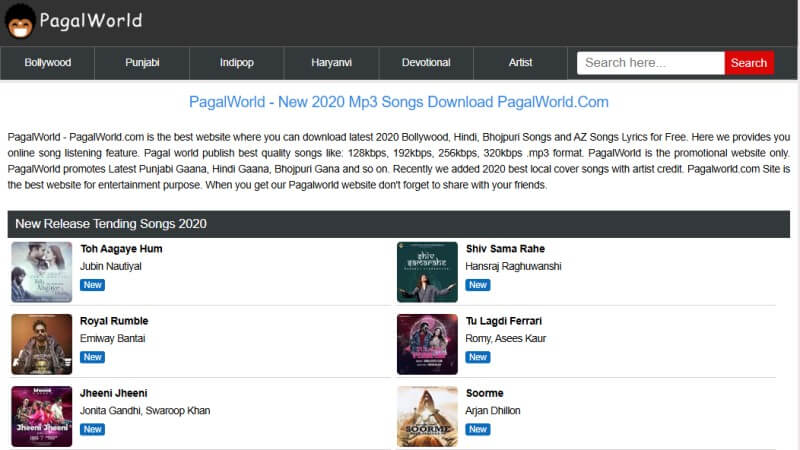Open Royal Rumble album thumbnail

42,344
